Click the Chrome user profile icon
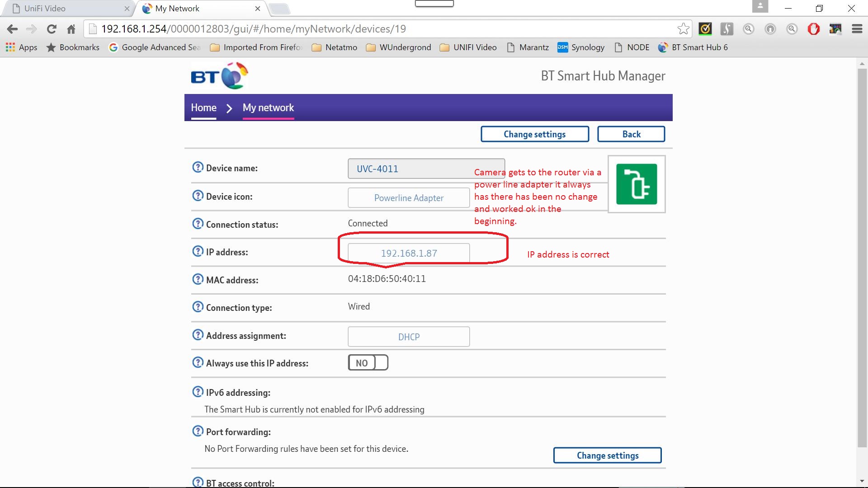This screenshot has height=488, width=868. coord(760,6)
